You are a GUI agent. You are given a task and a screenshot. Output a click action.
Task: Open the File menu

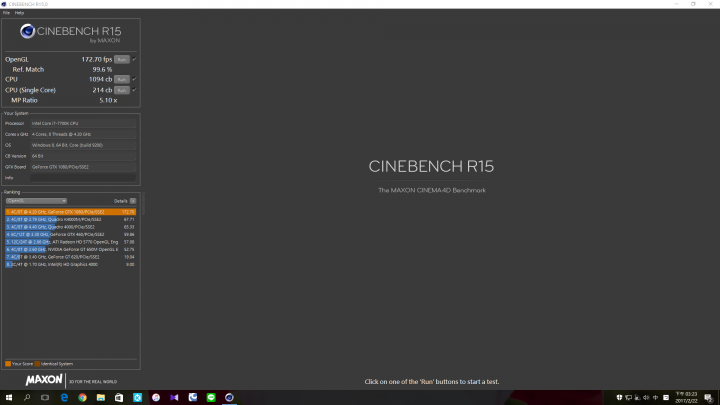tap(6, 13)
